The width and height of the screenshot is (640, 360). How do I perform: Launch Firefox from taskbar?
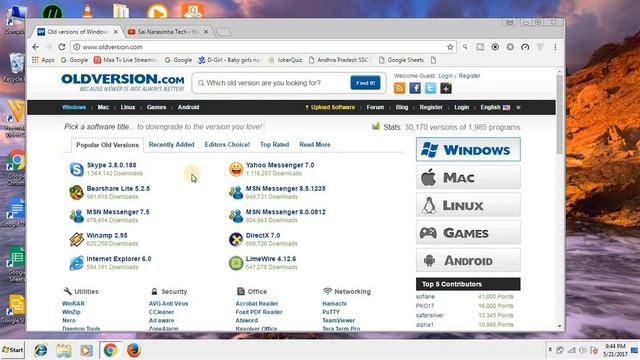[133, 350]
